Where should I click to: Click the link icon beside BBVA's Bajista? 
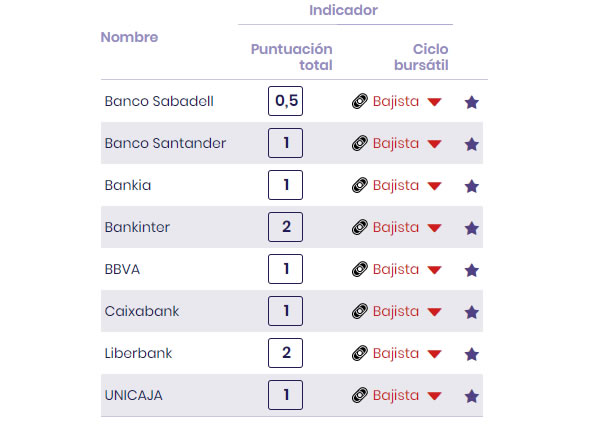point(360,270)
